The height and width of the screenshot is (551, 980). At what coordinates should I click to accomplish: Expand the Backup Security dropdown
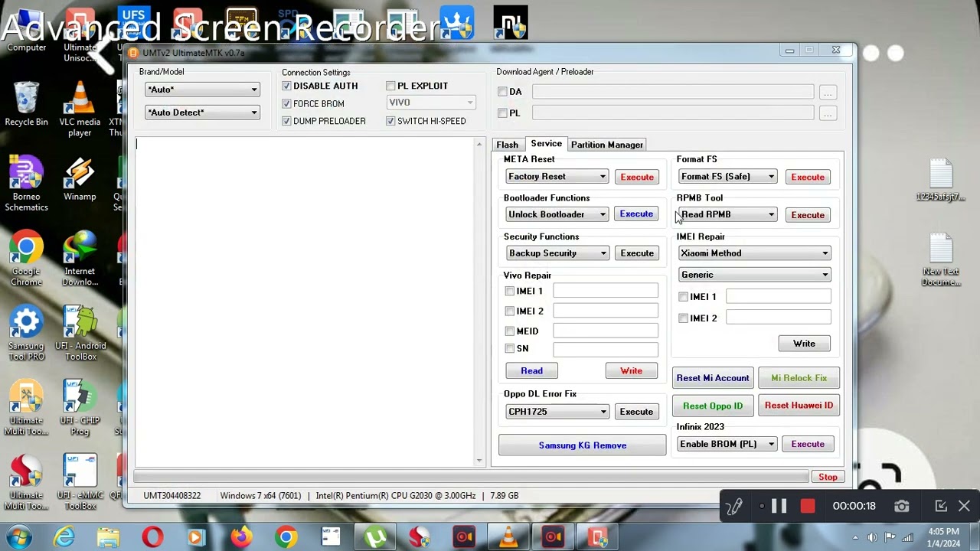557,253
